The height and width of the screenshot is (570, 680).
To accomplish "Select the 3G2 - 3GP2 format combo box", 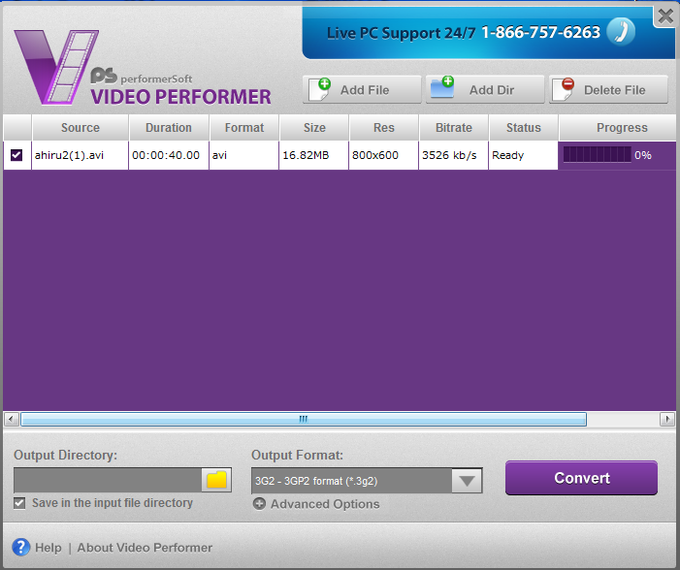I will (366, 481).
